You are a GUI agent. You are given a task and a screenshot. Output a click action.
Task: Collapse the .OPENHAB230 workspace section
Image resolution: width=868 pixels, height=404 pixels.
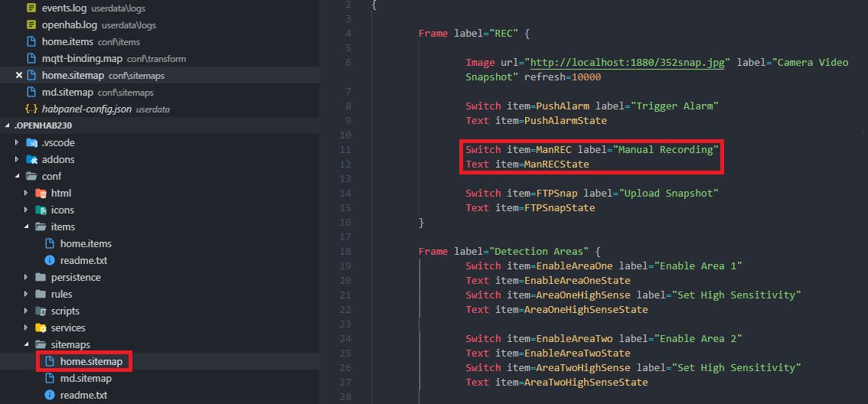[x=8, y=125]
